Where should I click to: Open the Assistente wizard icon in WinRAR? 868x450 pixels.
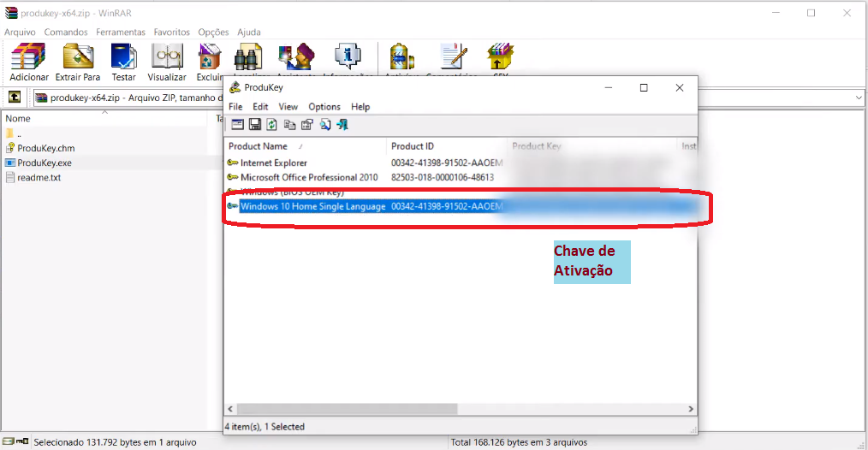pos(297,56)
